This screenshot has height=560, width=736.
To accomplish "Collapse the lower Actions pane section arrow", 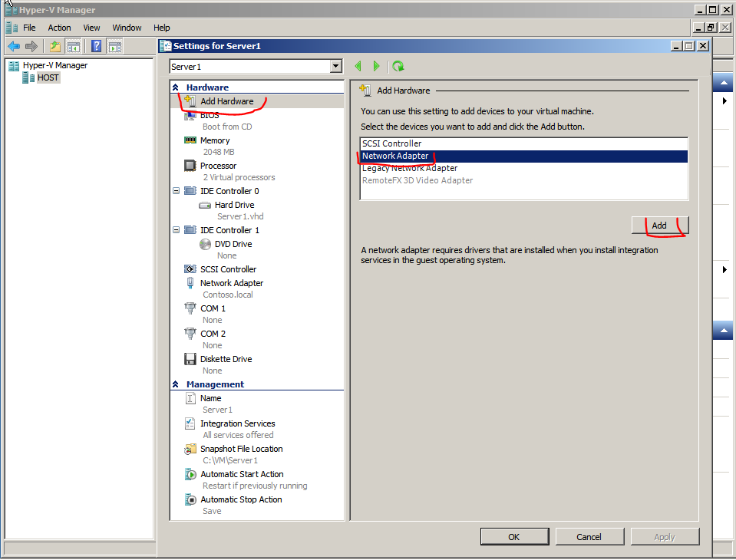I will click(724, 331).
